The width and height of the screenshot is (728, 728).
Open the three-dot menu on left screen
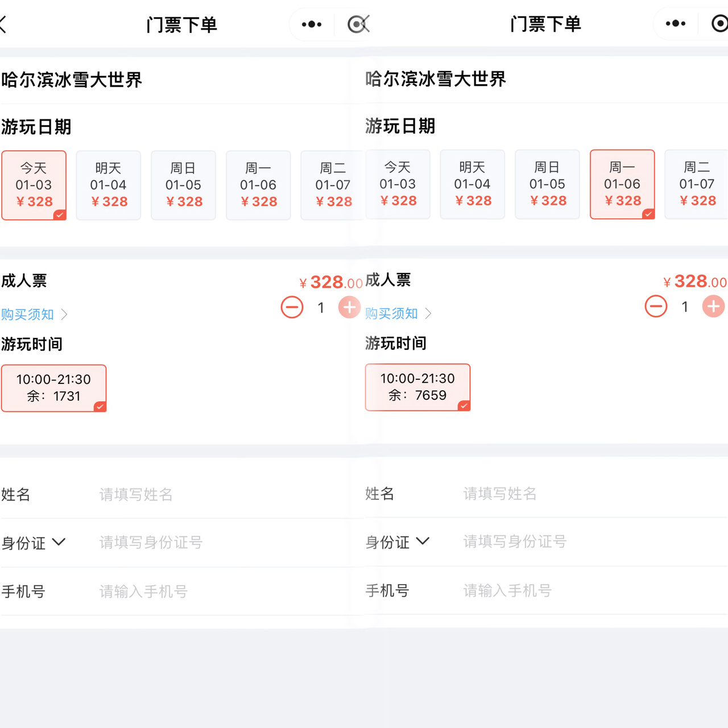(312, 24)
